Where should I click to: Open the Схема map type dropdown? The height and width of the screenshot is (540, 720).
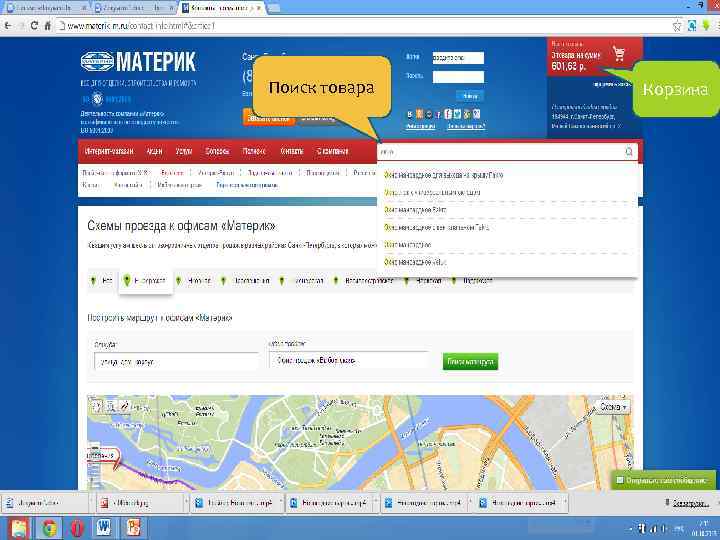tap(613, 407)
